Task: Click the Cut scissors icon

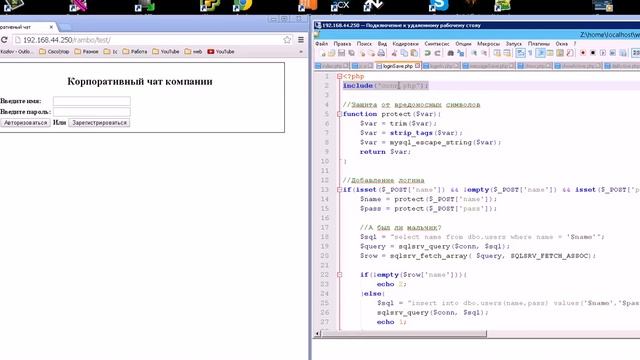Action: (394, 53)
